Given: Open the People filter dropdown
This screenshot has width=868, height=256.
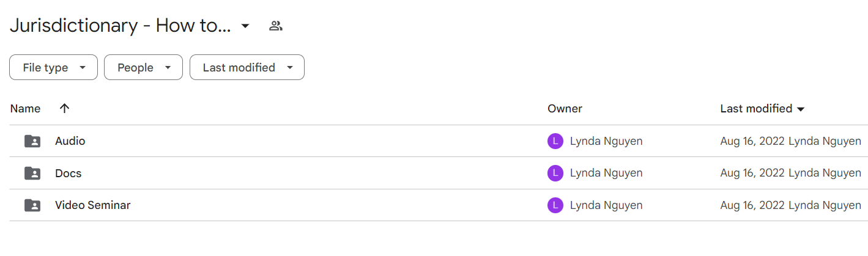Looking at the screenshot, I should [x=143, y=67].
